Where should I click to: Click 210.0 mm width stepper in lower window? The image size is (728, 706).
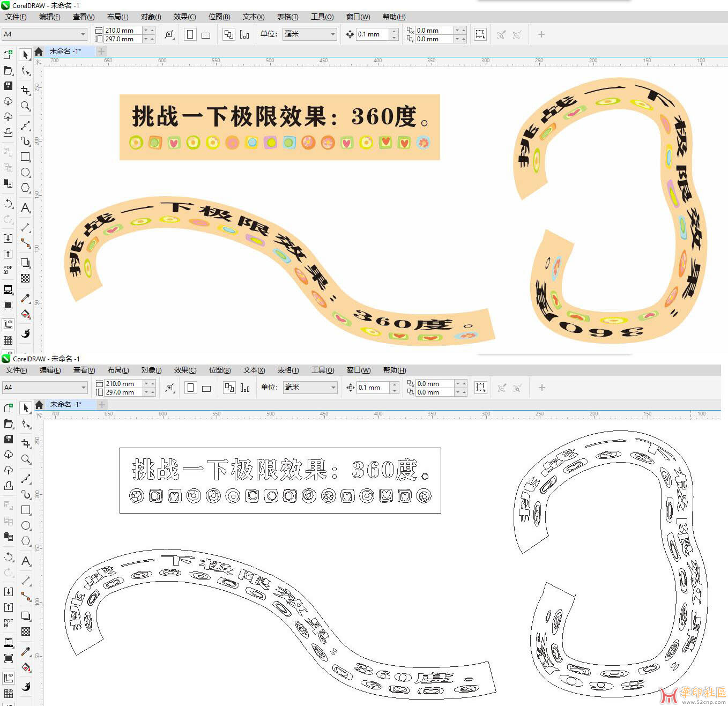point(150,384)
